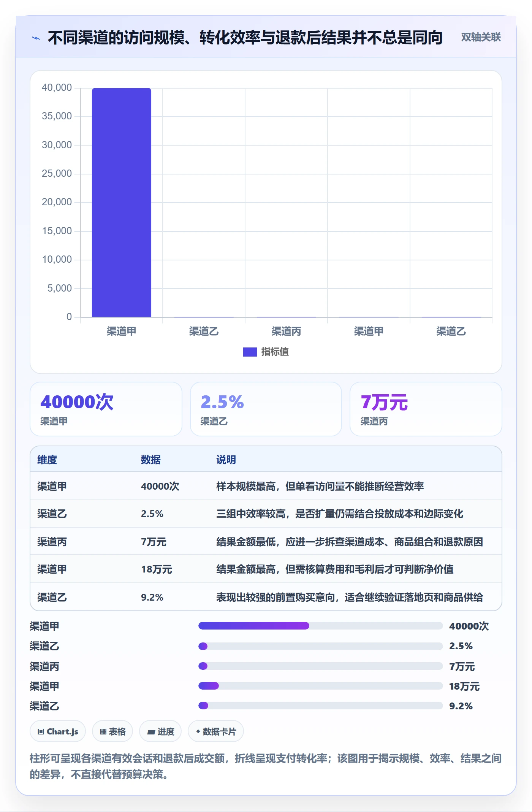Click the tall 渠道甲 bar in the chart

[122, 203]
